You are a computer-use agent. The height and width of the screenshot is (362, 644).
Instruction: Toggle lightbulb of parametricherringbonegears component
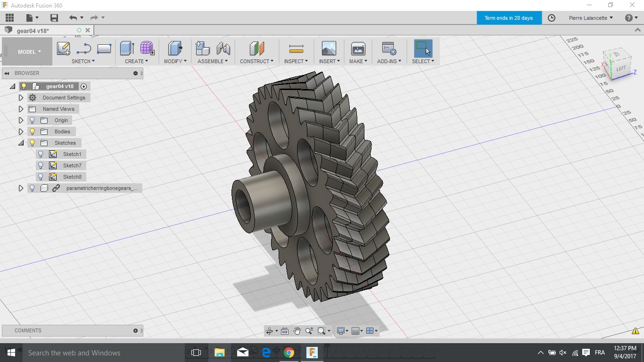click(33, 188)
